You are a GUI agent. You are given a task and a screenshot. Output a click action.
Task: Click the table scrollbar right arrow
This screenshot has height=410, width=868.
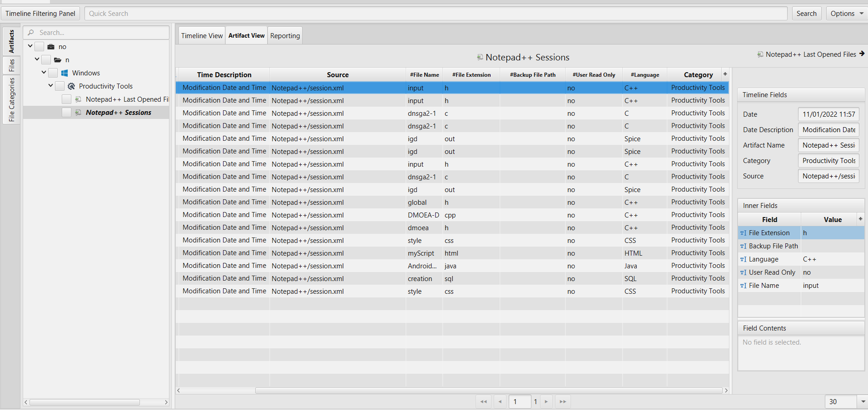[x=726, y=390]
